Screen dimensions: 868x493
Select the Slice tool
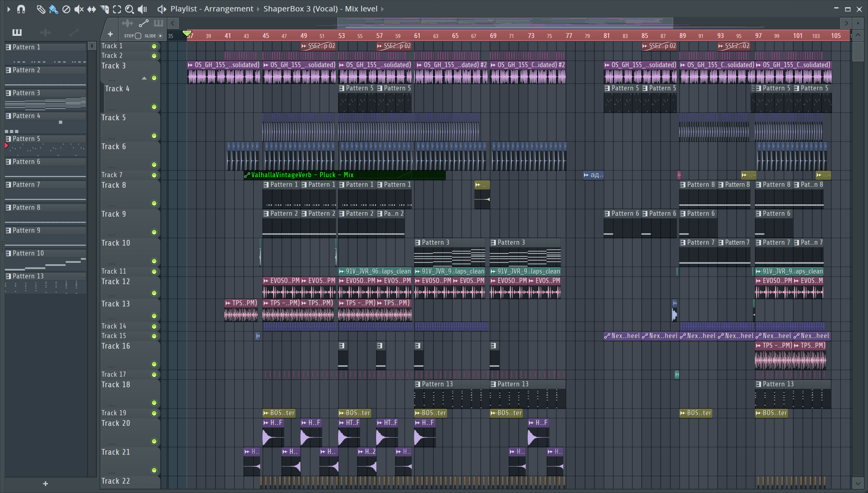pos(104,9)
